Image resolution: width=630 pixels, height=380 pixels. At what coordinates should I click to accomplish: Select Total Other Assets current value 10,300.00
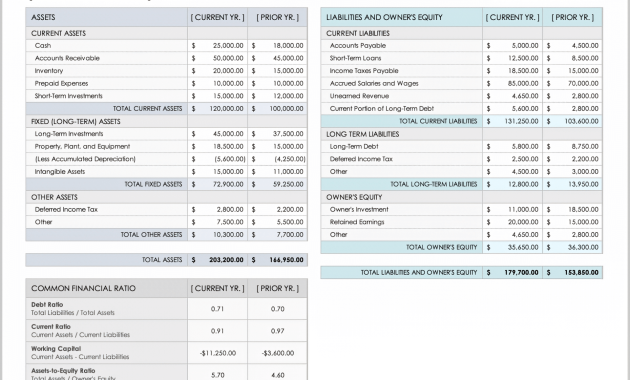[228, 235]
